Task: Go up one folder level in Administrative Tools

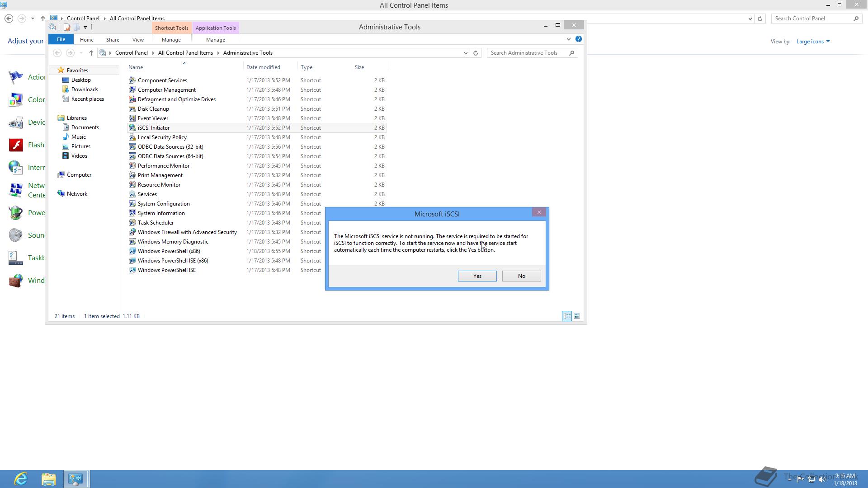Action: (x=91, y=53)
